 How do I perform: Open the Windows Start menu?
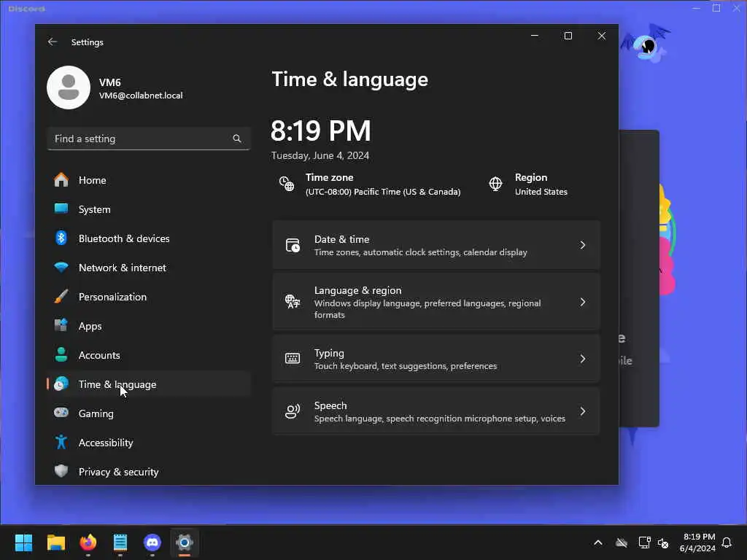(23, 542)
